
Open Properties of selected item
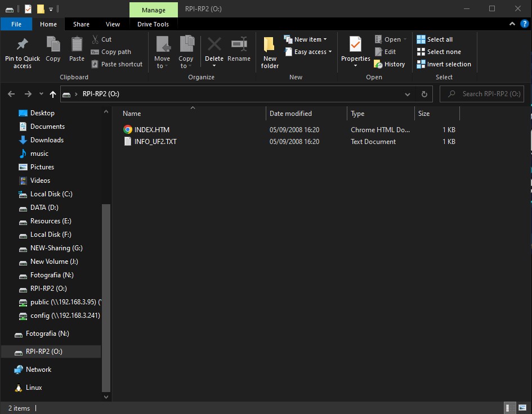click(x=356, y=52)
